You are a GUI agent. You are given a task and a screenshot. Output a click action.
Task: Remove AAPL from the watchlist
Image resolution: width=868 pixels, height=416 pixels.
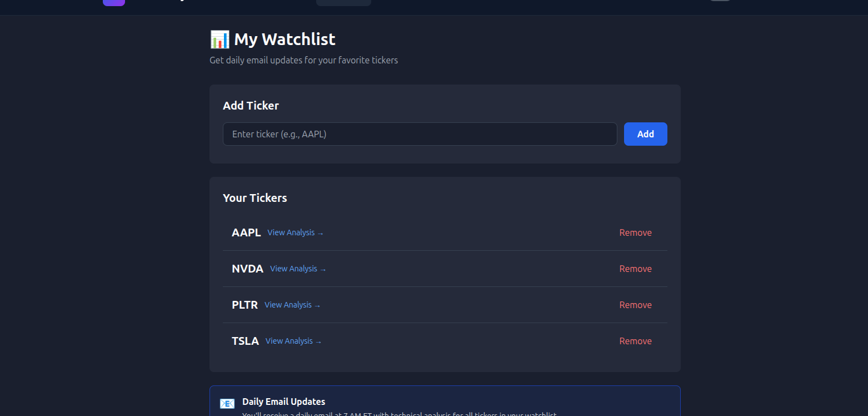635,232
